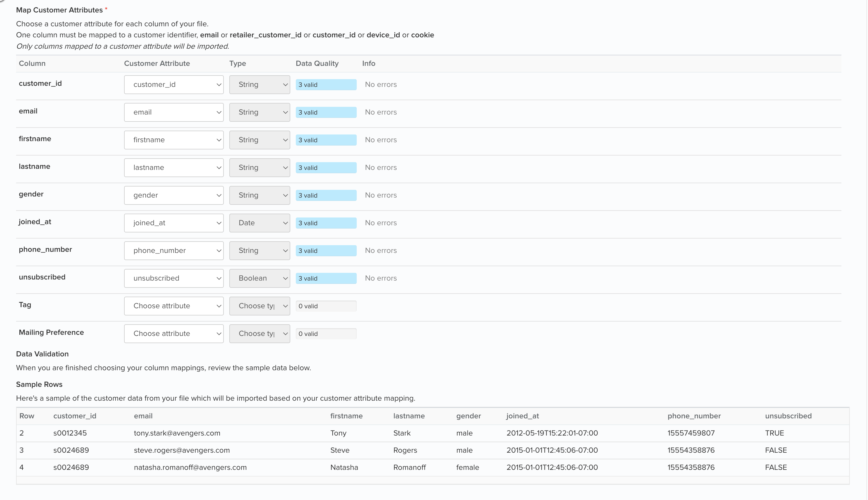Click the unsubscribed row 3 valid bar
The height and width of the screenshot is (500, 868).
pos(326,279)
